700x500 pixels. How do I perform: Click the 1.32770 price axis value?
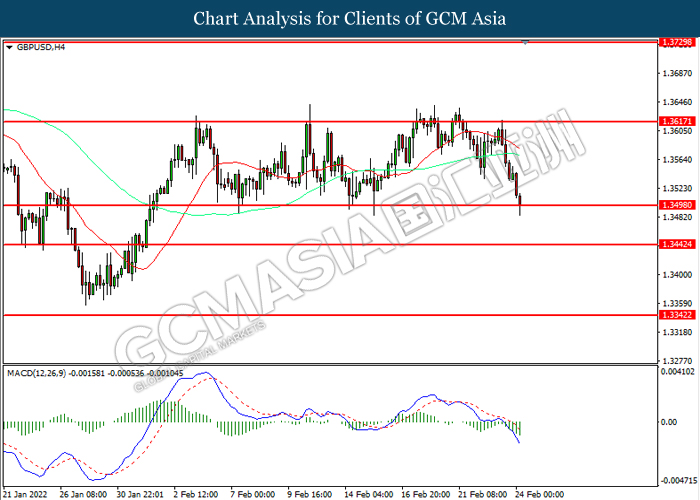(677, 361)
